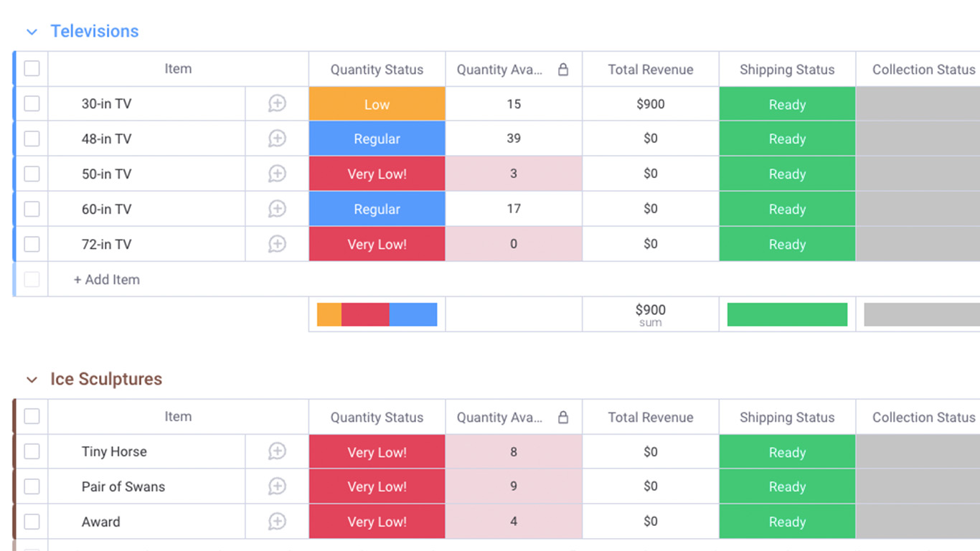
Task: Click Televisions quantity status summary bar
Action: point(377,314)
